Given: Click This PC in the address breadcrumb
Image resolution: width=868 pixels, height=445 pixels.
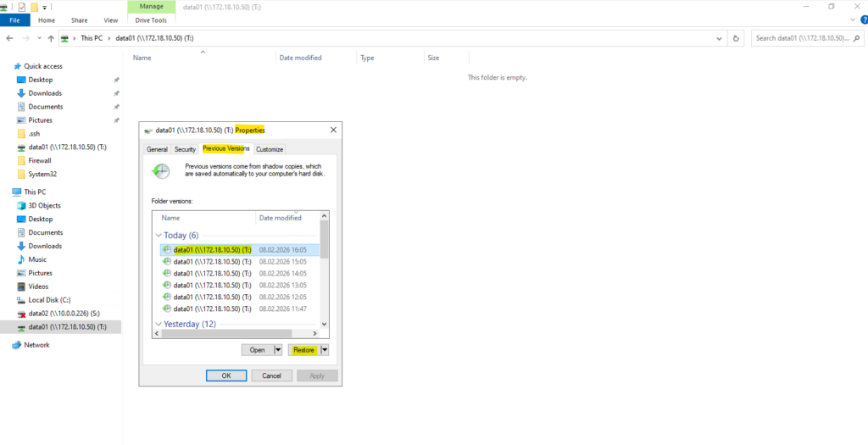Looking at the screenshot, I should (92, 38).
